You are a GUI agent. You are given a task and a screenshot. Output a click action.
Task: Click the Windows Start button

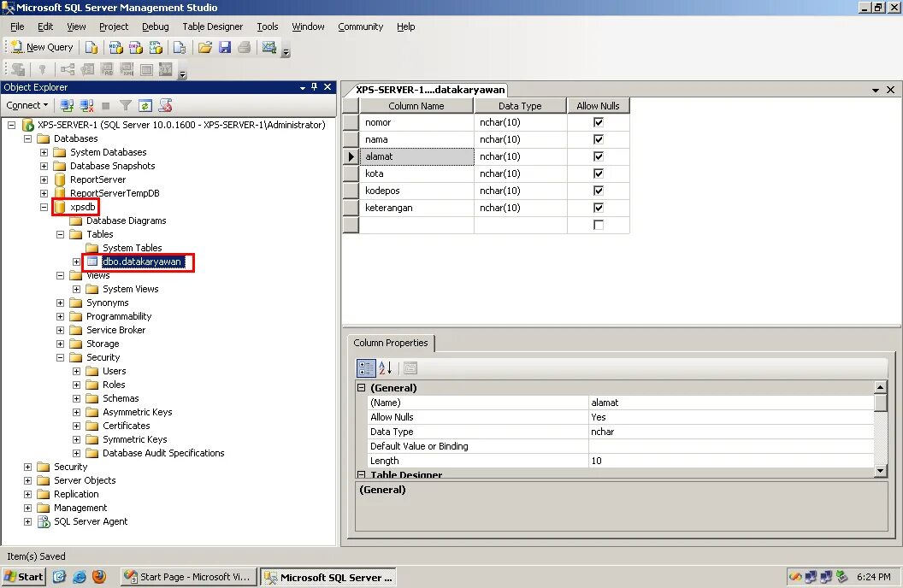pos(24,577)
